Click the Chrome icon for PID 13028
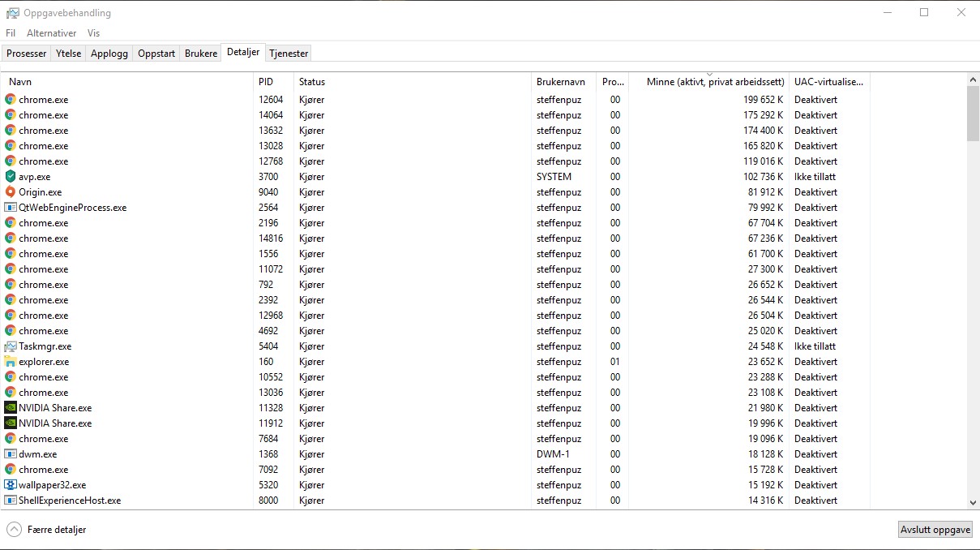Image resolution: width=980 pixels, height=550 pixels. pyautogui.click(x=11, y=145)
